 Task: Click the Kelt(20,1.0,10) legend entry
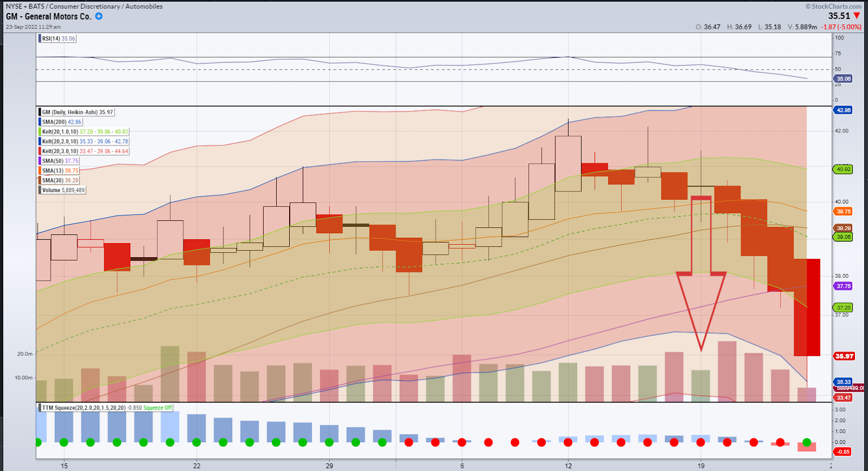(x=84, y=132)
